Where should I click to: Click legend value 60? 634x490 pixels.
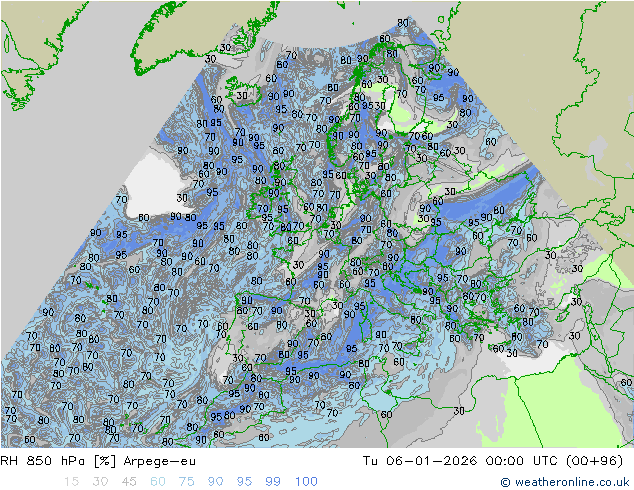tap(158, 482)
